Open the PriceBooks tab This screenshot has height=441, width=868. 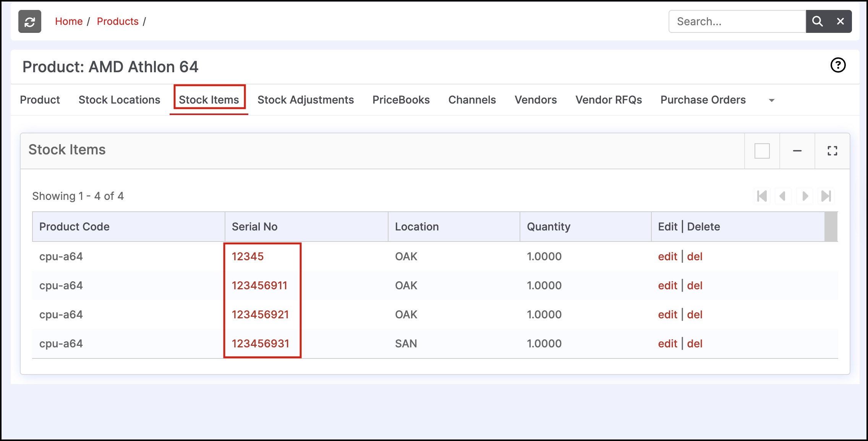coord(401,100)
